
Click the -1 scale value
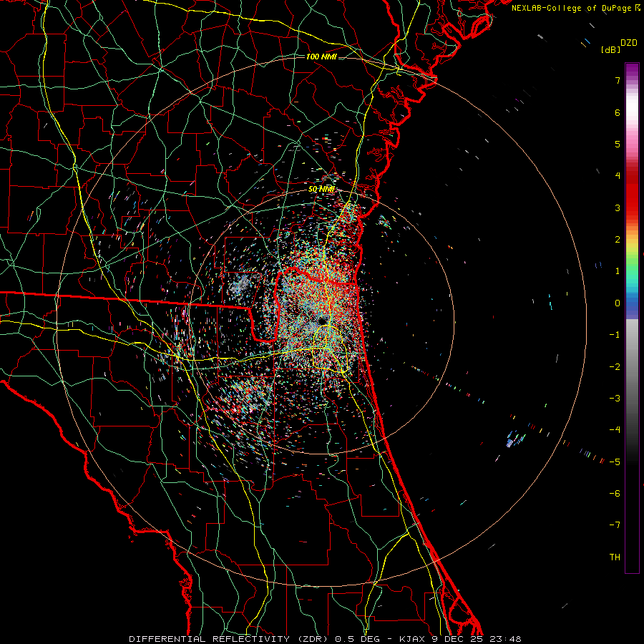[615, 335]
